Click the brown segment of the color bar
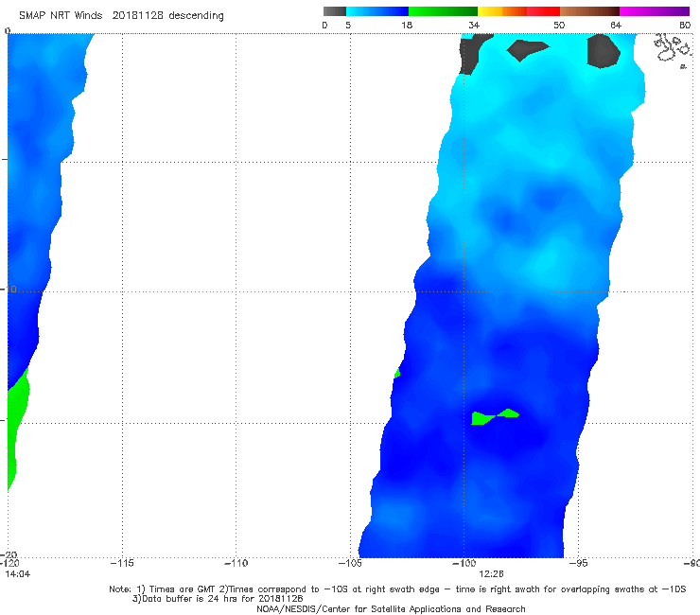 589,11
